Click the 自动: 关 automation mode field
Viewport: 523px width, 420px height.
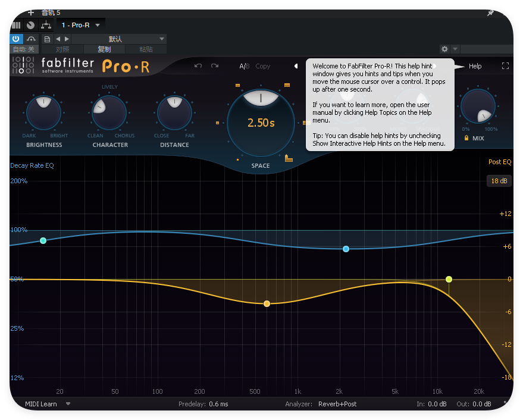tap(24, 49)
